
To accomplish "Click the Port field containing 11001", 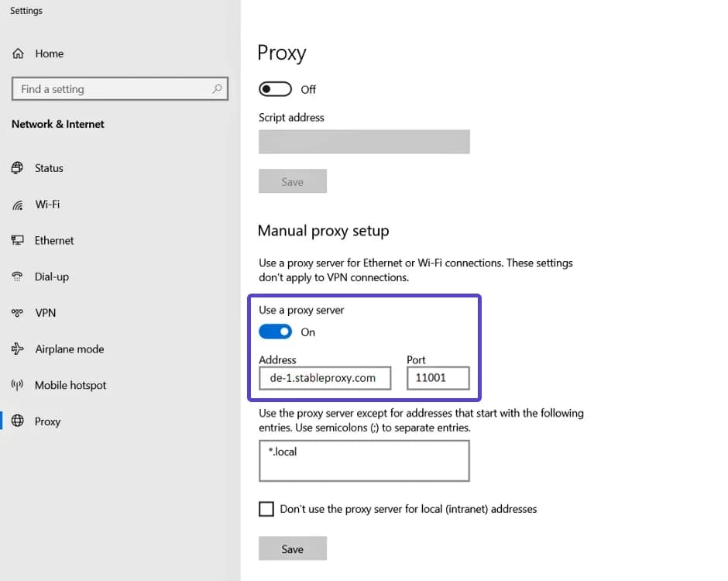I will coord(438,378).
